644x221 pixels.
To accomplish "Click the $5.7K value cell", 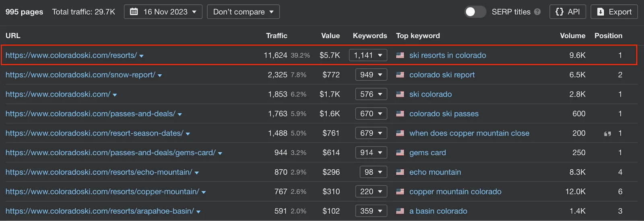I will pyautogui.click(x=330, y=55).
